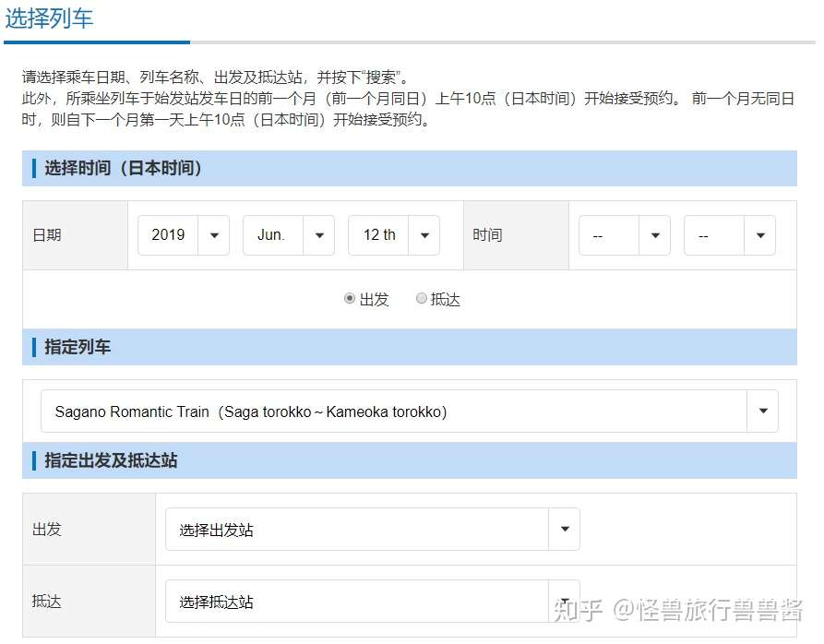Open the day dropdown showing 12 th
824x644 pixels.
click(x=394, y=234)
